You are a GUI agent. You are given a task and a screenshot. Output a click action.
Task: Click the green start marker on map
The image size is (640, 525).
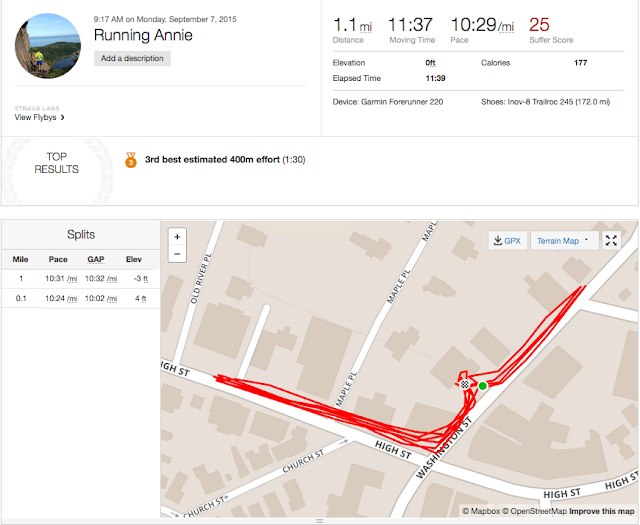click(482, 385)
